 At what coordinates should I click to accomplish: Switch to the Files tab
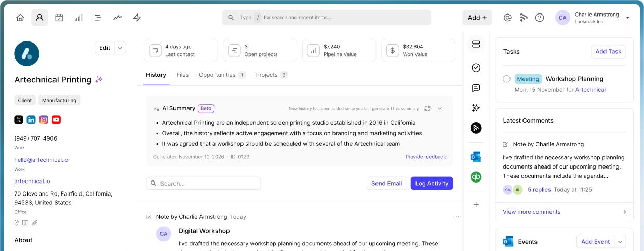click(182, 75)
